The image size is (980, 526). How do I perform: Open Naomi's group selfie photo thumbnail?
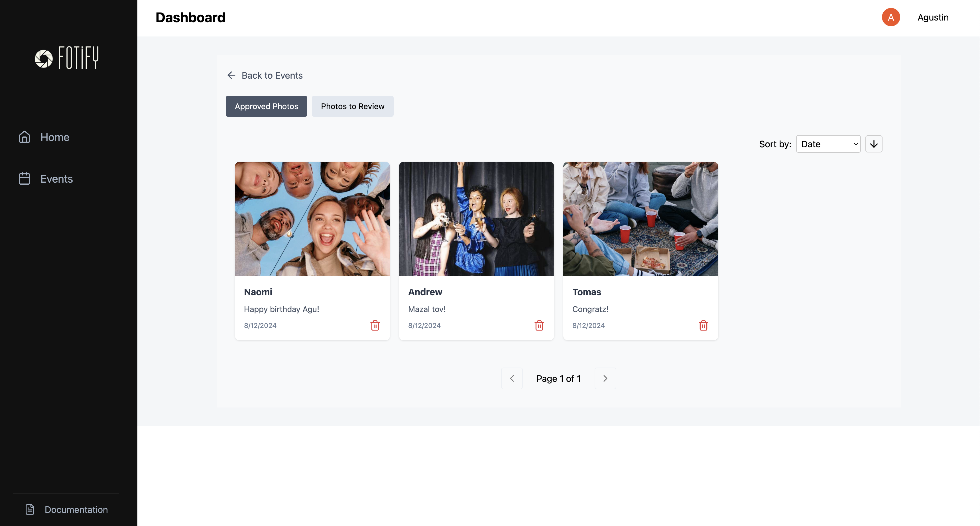click(x=312, y=219)
